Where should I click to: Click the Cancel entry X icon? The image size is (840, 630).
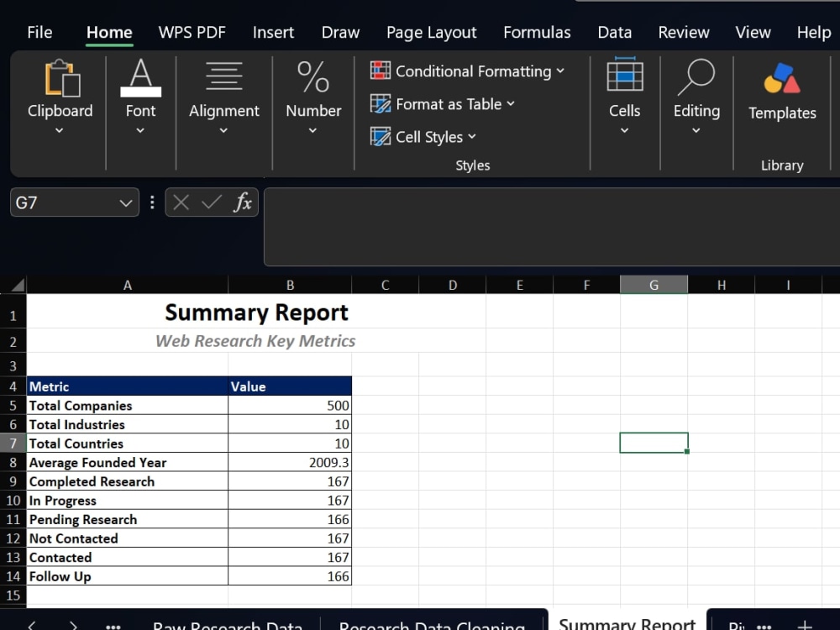tap(181, 202)
